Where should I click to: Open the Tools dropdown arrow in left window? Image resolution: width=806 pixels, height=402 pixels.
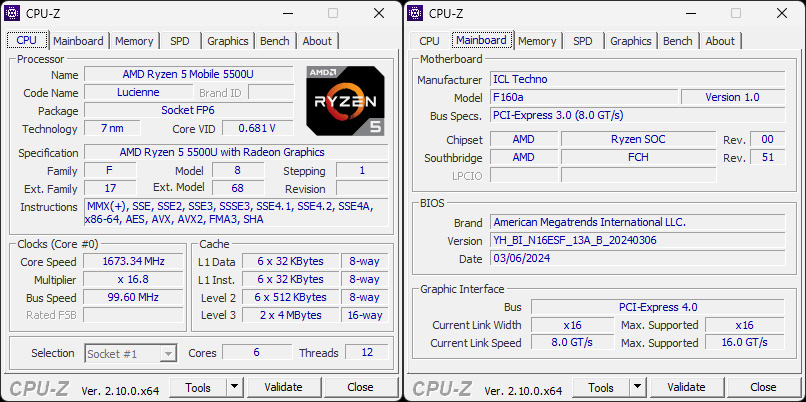point(234,387)
